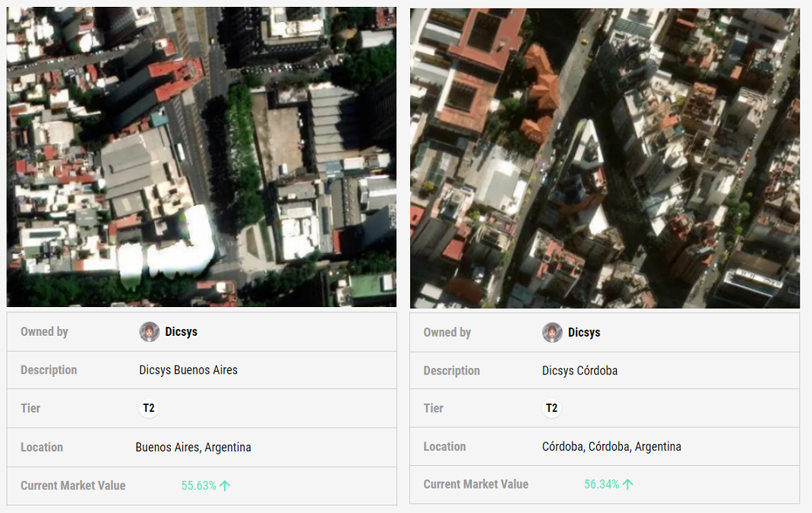Click green up arrow beside 55.63%
This screenshot has width=812, height=513.
click(x=225, y=486)
